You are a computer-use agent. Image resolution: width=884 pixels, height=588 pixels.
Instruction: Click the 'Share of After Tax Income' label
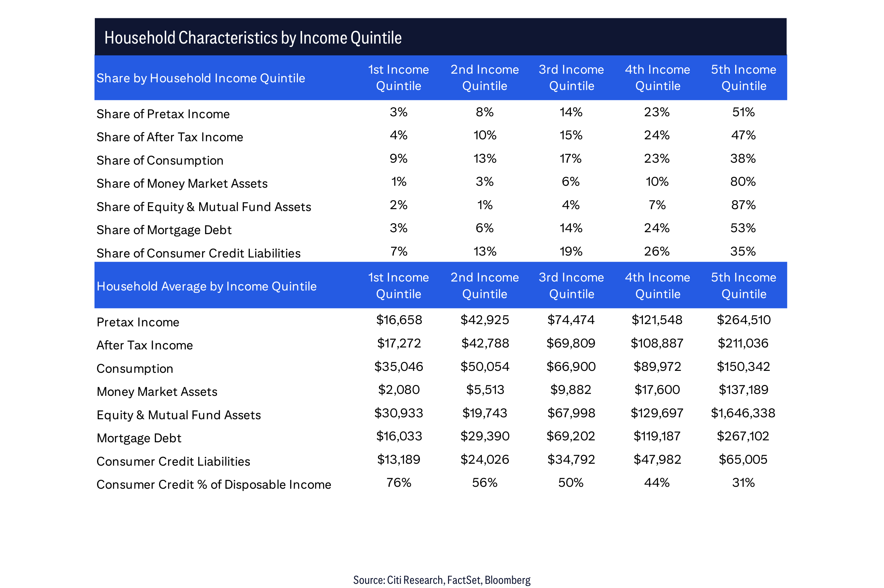tap(169, 137)
